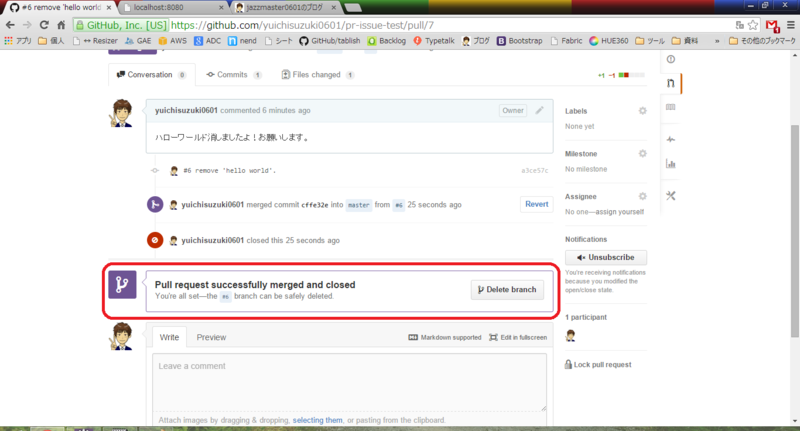Click the master branch label

point(359,205)
